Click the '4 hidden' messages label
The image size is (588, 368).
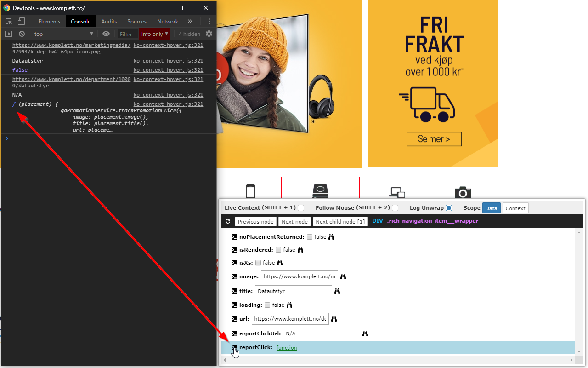click(x=189, y=34)
